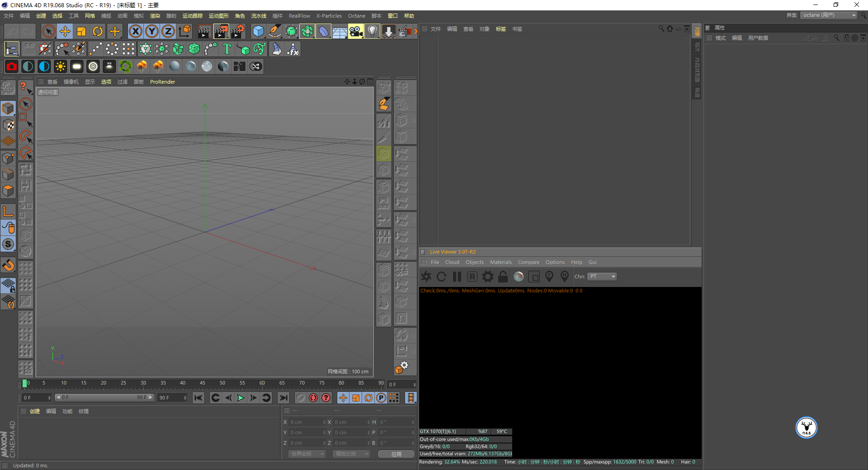
Task: Click the Windows search magnifier top right
Action: [x=863, y=15]
